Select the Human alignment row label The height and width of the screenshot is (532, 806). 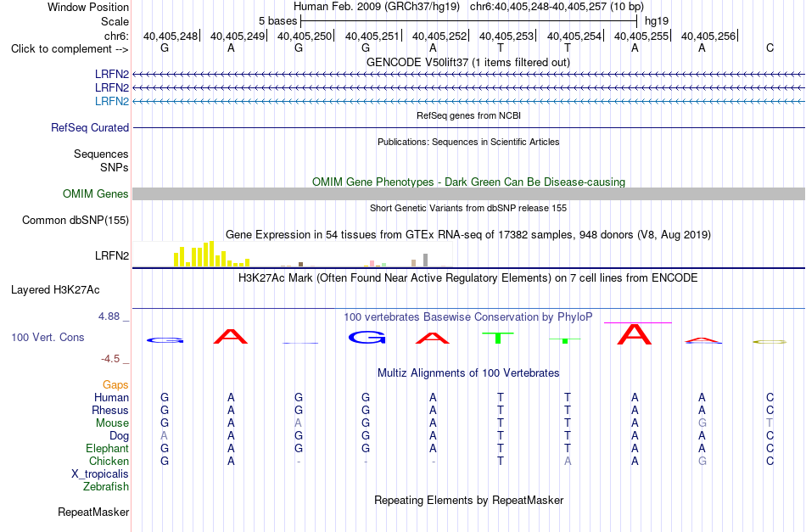click(x=111, y=397)
